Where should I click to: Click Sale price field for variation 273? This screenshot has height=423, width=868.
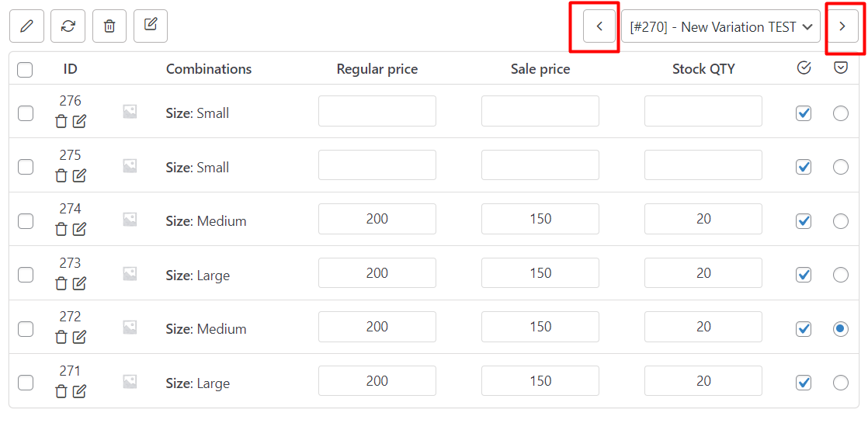point(540,273)
